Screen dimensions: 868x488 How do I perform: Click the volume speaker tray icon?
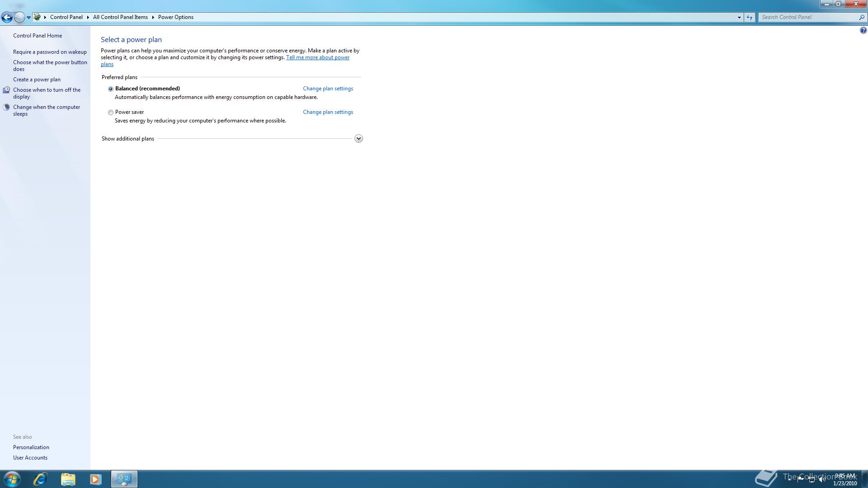(822, 480)
